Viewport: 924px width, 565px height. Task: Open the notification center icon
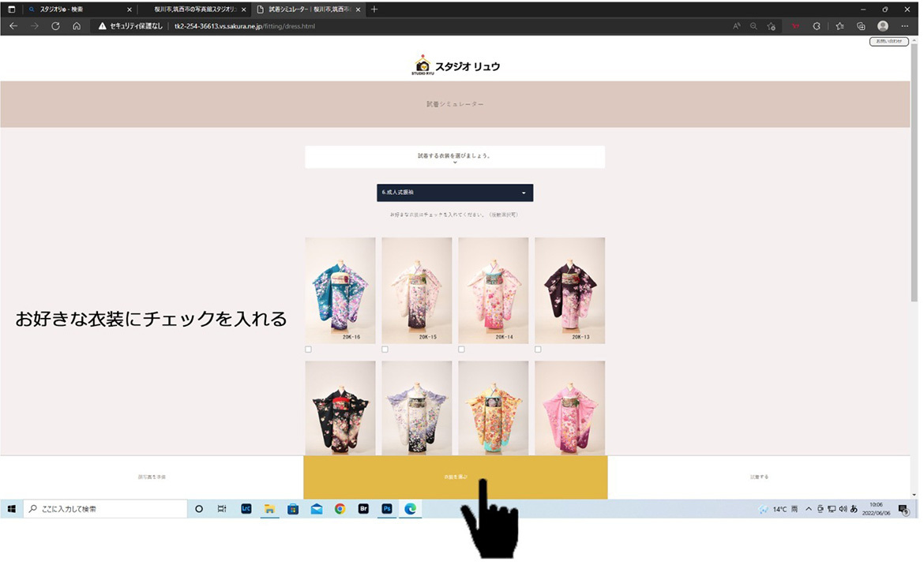(904, 510)
